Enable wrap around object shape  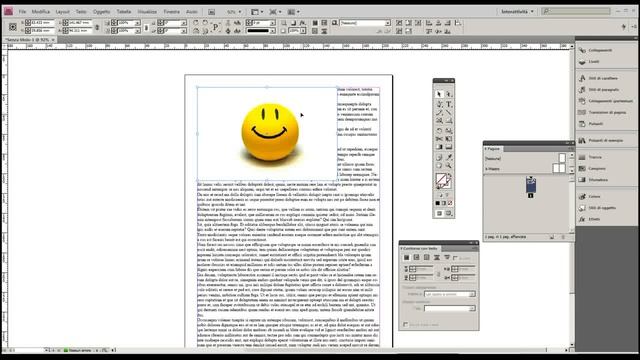(427, 258)
